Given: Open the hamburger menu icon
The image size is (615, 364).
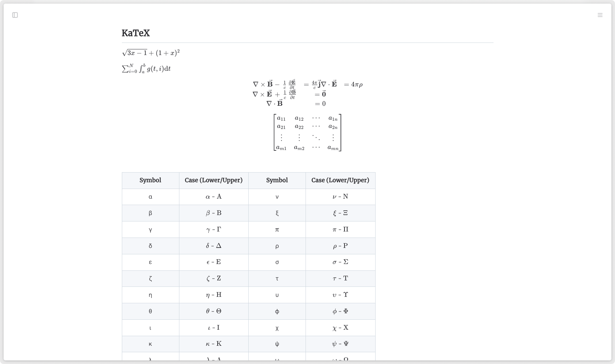Looking at the screenshot, I should coord(600,15).
